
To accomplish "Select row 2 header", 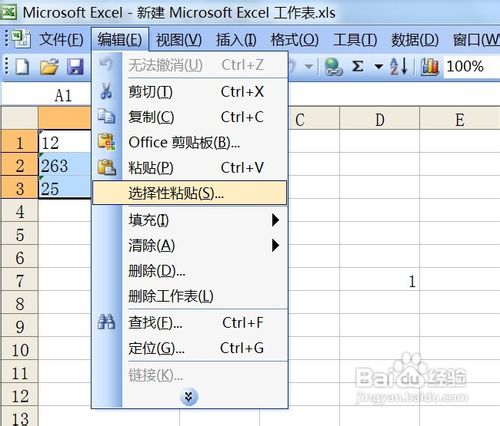I will [x=19, y=165].
